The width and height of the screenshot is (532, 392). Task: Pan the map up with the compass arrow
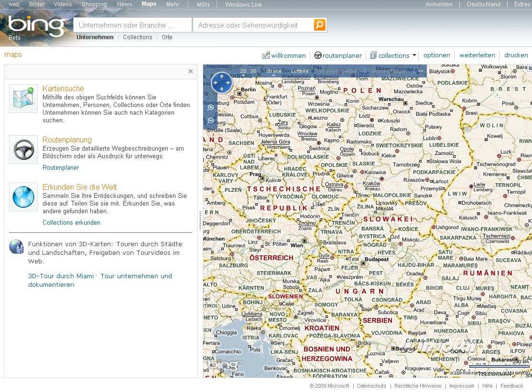click(222, 76)
